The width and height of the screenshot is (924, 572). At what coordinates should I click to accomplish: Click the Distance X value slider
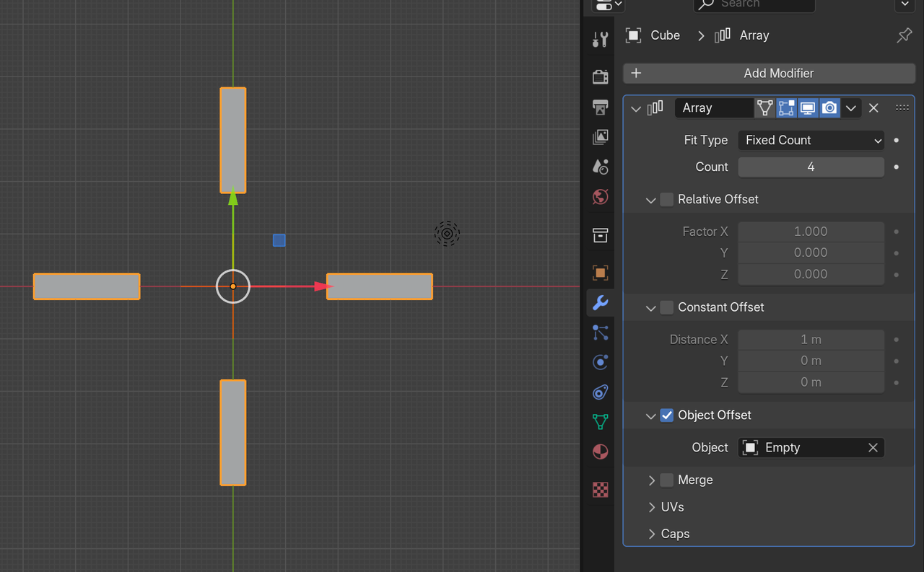(811, 340)
